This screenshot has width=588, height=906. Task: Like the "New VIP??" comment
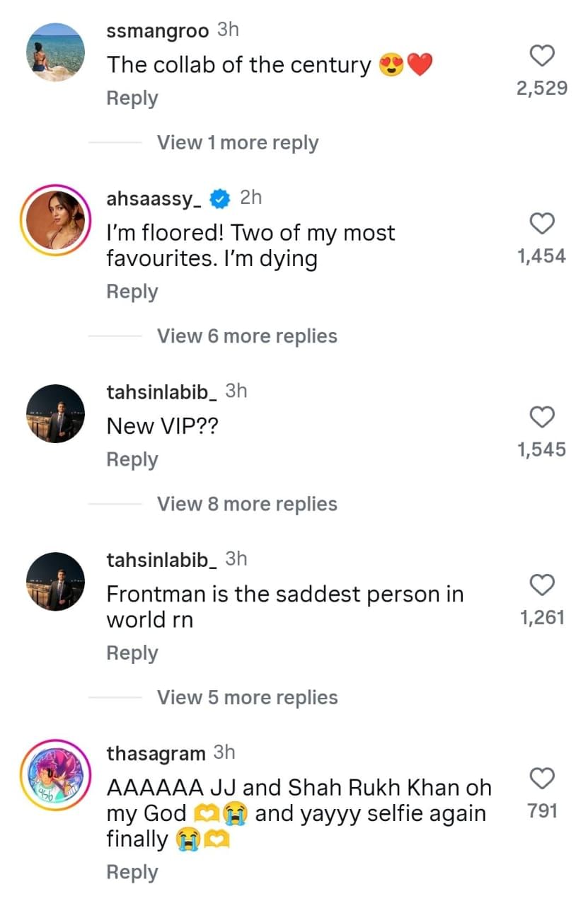coord(541,418)
